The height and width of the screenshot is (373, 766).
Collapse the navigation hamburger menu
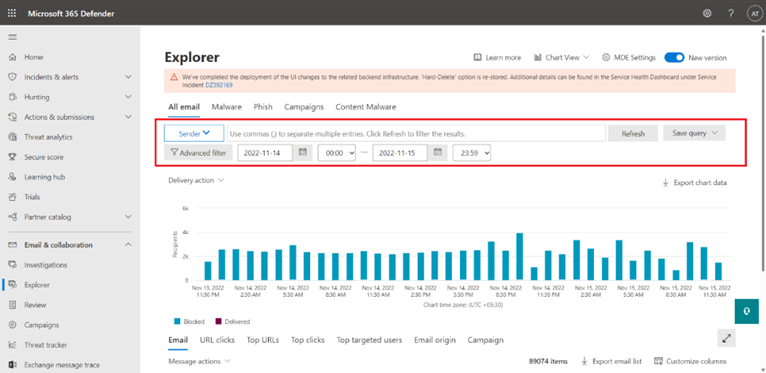tap(12, 37)
